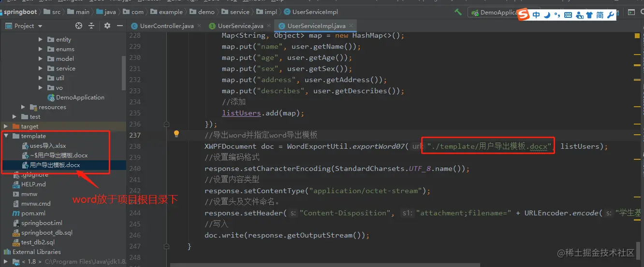Select springboot_db.sql file
The image size is (644, 267).
point(46,232)
